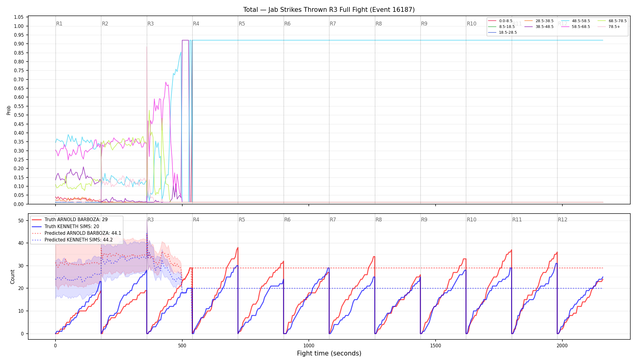The width and height of the screenshot is (637, 364).
Task: Click the 68.5-78.5 legend entry
Action: (x=612, y=21)
